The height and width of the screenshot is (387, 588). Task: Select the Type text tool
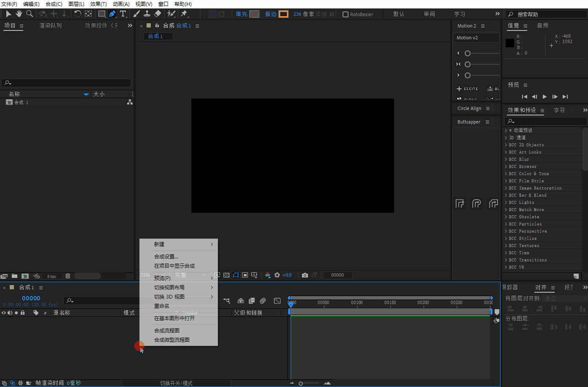(x=123, y=14)
